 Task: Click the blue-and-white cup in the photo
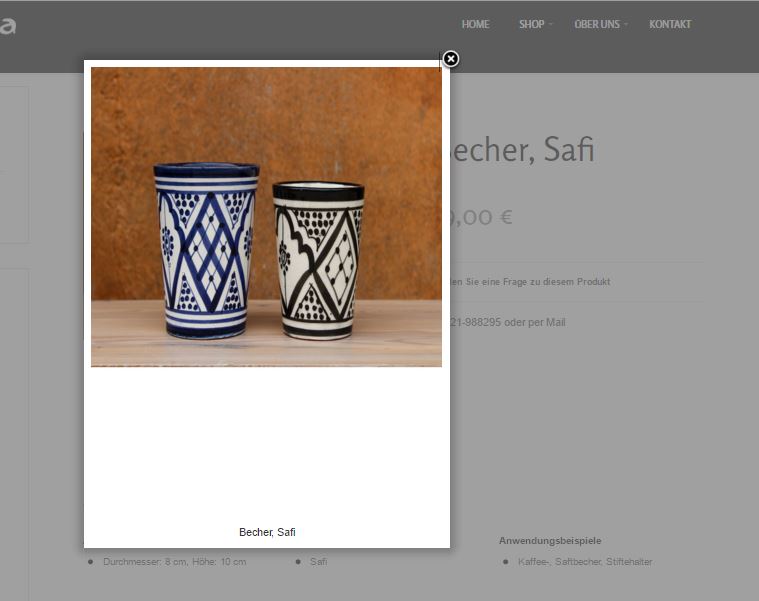click(x=206, y=250)
